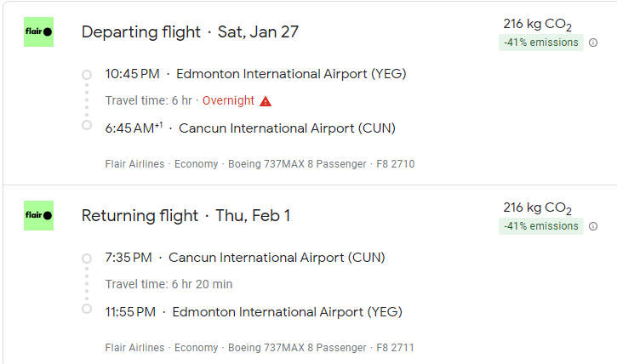617x364 pixels.
Task: Click arrival circle marker next to 6:45 AM
Action: (x=87, y=126)
